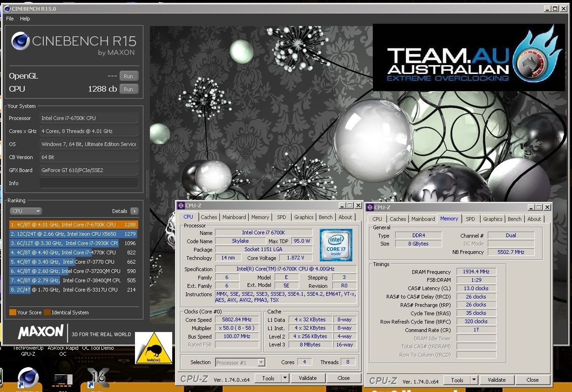Click the NB Frequency 5502.7 MHz value

coord(511,252)
